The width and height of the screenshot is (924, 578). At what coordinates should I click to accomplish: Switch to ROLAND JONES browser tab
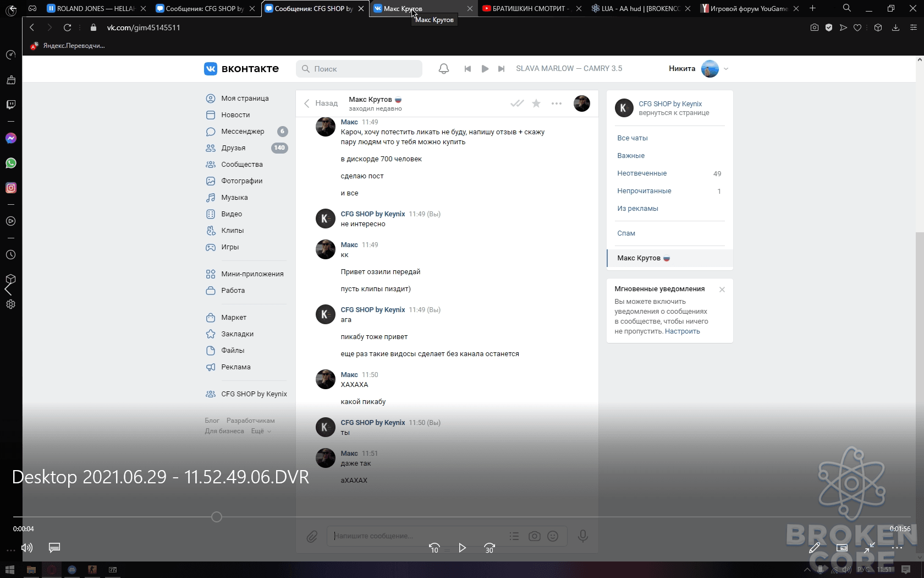pos(96,8)
